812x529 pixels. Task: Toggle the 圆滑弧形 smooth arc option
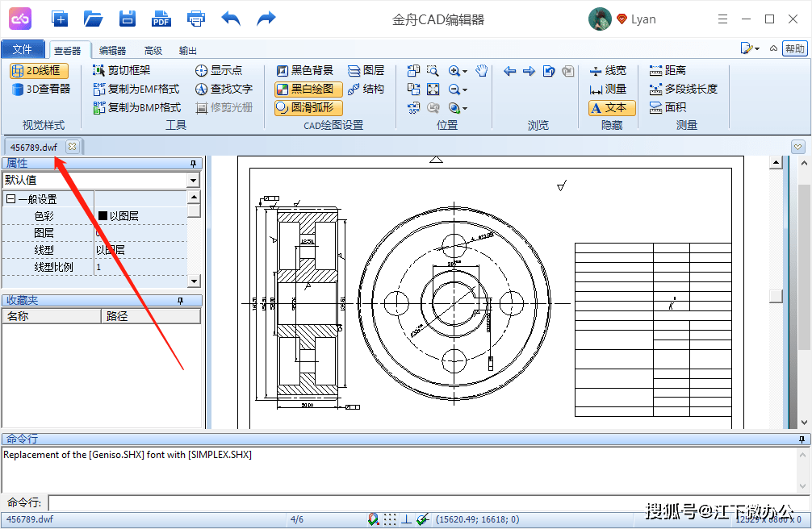tap(308, 108)
